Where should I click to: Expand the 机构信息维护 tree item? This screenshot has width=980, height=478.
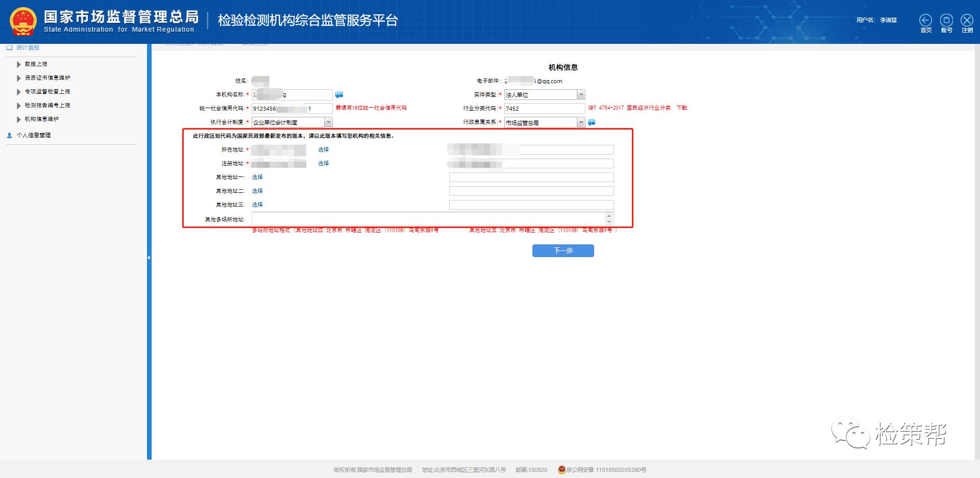(19, 119)
